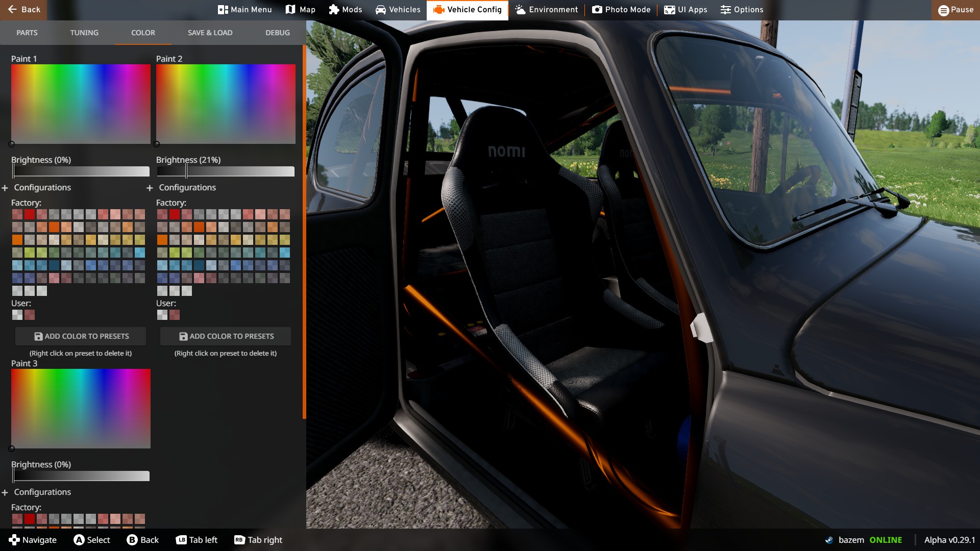Open UI Apps editor
The width and height of the screenshot is (980, 551).
(685, 10)
